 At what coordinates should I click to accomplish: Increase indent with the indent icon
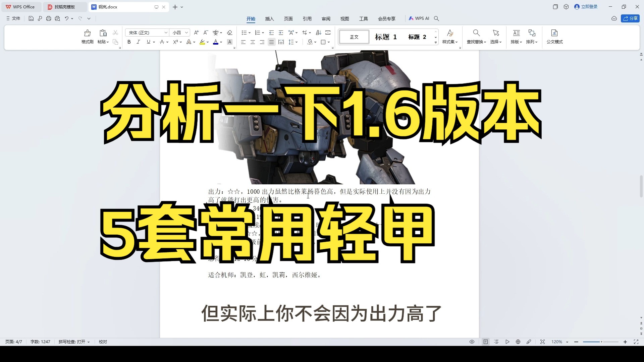281,33
